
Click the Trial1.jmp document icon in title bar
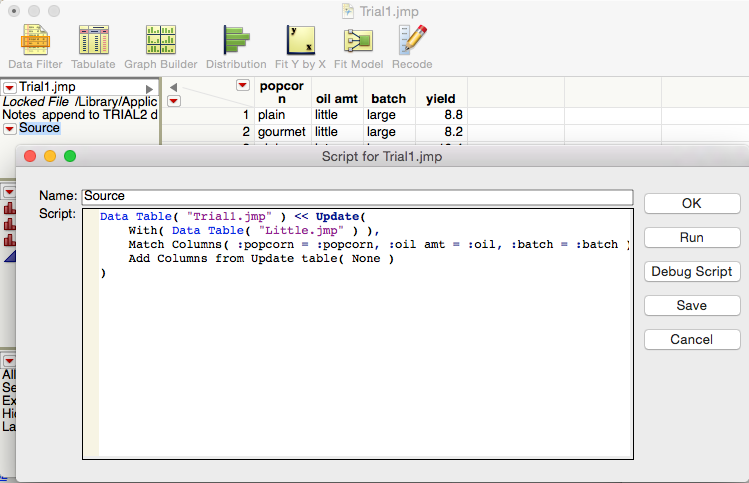(348, 11)
